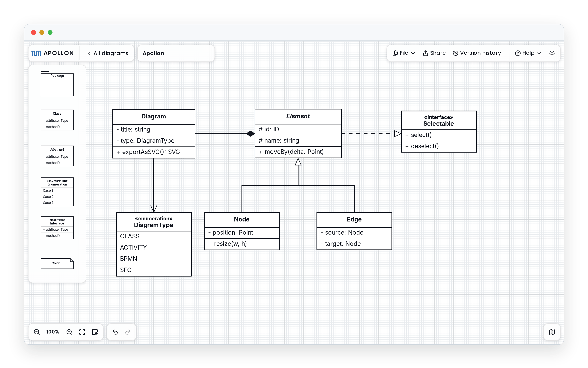Click the '- target: Node' attribute
588x368 pixels.
354,244
